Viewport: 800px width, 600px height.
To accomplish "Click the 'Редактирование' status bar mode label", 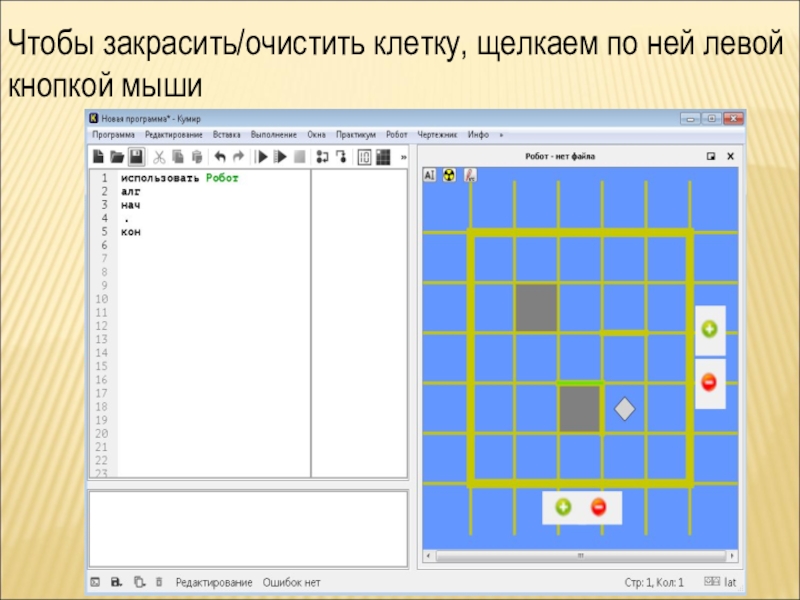I will 214,582.
